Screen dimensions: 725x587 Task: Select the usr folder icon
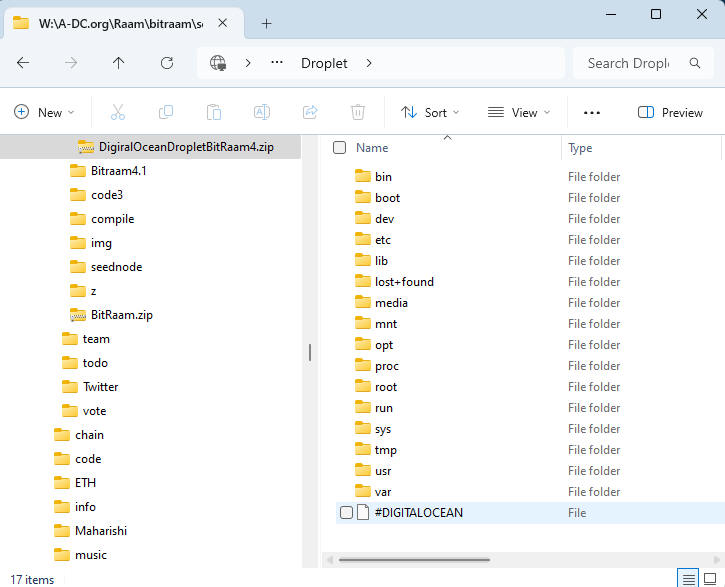(x=362, y=471)
